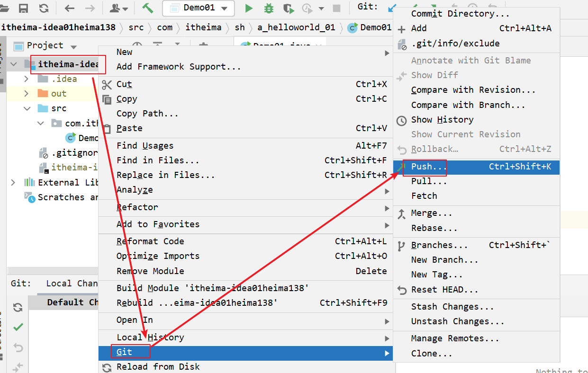Viewport: 588px width, 373px height.
Task: Click the green Commit checkmark in Git panel
Action: [18, 327]
